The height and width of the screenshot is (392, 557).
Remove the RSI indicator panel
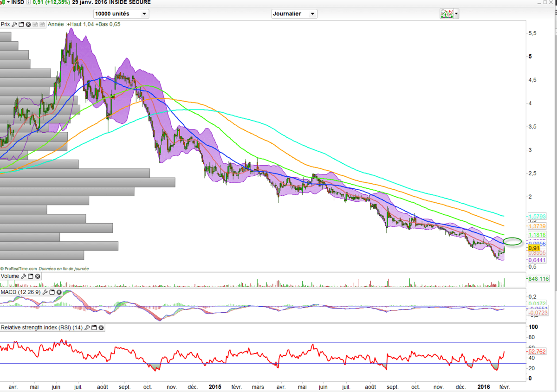tap(101, 328)
